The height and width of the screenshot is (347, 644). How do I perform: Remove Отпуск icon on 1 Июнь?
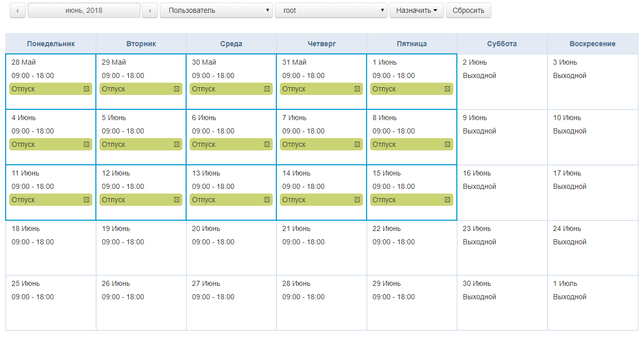click(x=448, y=89)
